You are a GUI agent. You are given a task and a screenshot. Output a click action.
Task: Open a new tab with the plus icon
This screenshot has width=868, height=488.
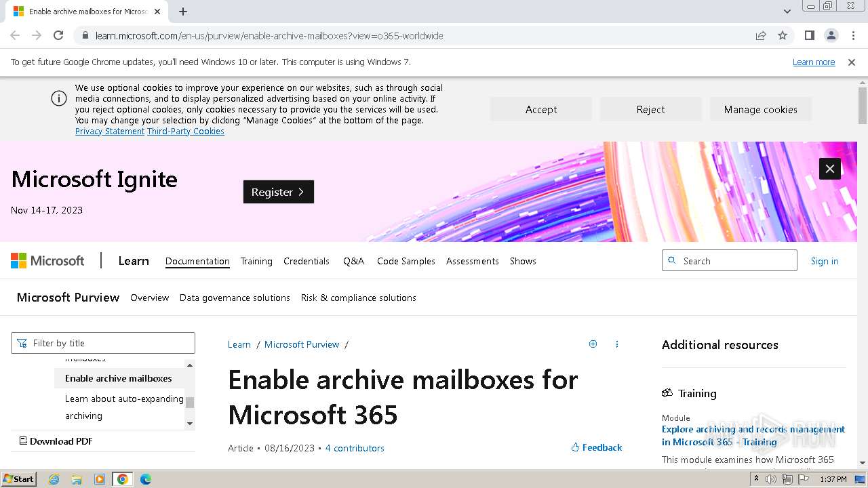[183, 12]
